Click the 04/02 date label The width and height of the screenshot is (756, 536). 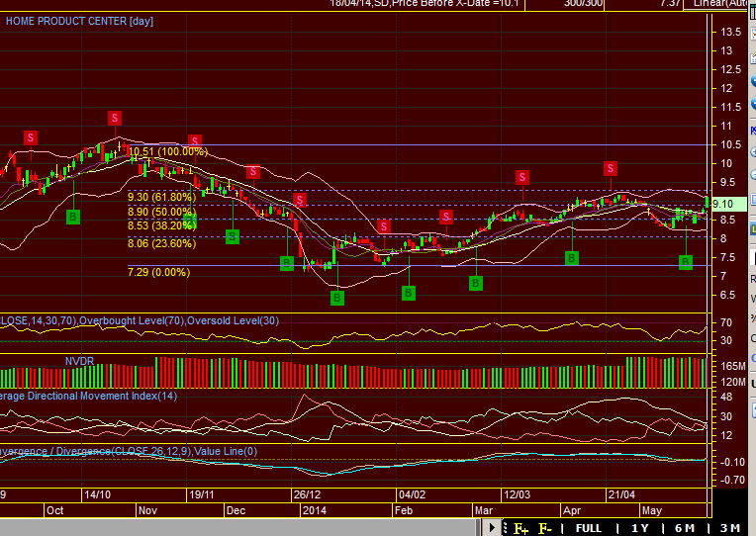click(x=413, y=495)
